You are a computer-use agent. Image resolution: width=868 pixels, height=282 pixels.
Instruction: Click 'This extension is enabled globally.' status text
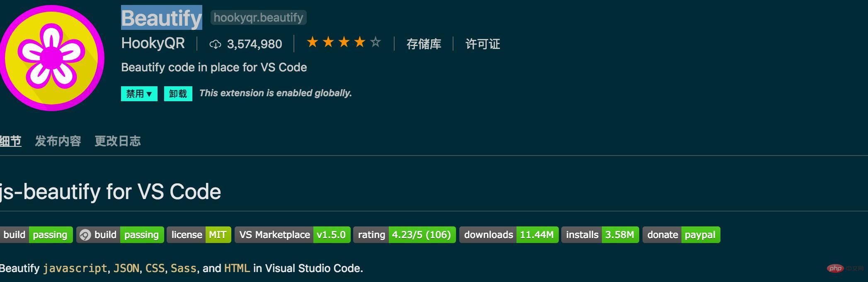pos(275,93)
